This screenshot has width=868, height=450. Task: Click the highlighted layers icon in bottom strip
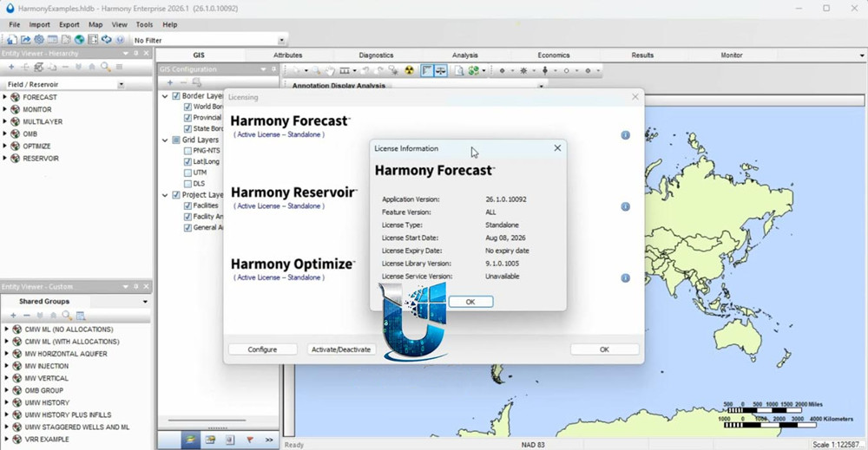(190, 440)
